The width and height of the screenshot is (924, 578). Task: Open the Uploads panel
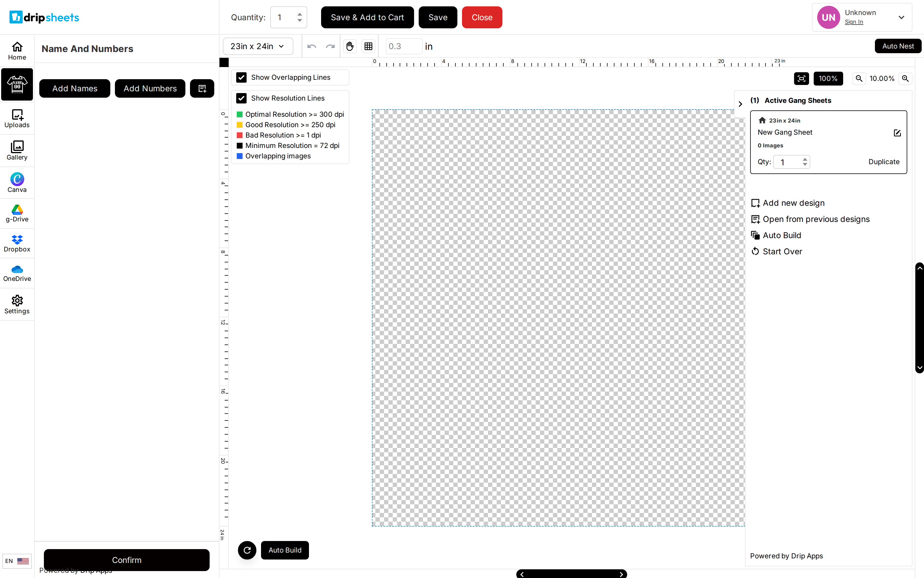(17, 118)
